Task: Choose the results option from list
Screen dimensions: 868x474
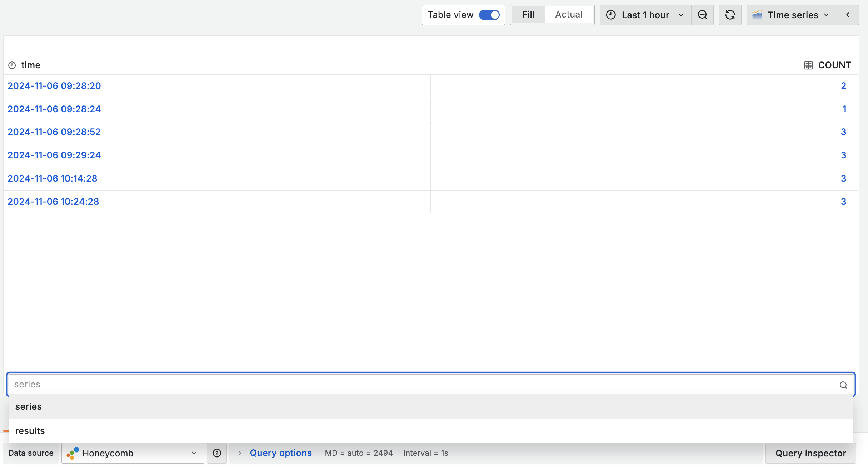Action: pyautogui.click(x=30, y=431)
